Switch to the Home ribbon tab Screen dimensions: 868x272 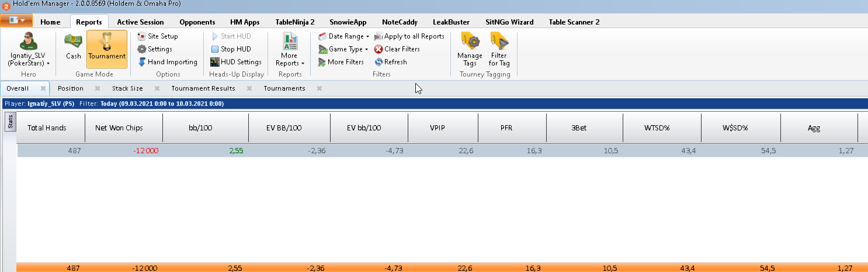[x=50, y=22]
